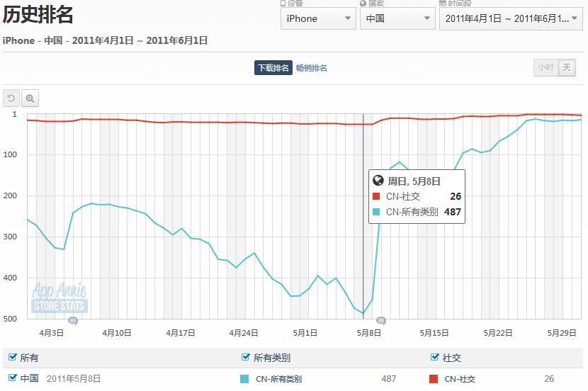Click the reset zoom undo icon
This screenshot has height=391, width=588.
point(11,98)
